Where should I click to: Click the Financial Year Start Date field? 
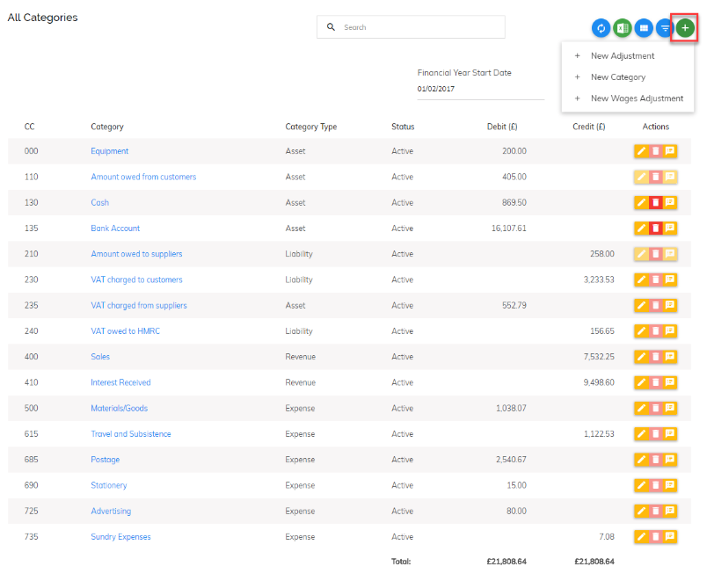click(481, 89)
